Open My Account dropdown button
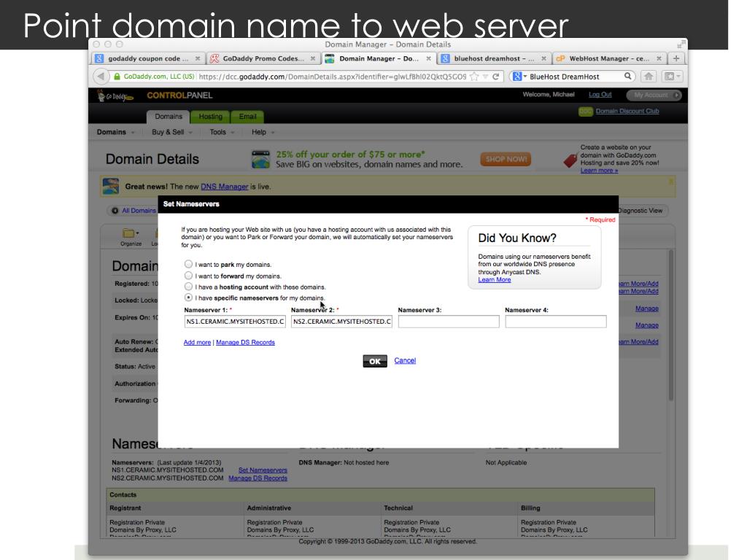Viewport: 747px width, 560px height. click(654, 96)
